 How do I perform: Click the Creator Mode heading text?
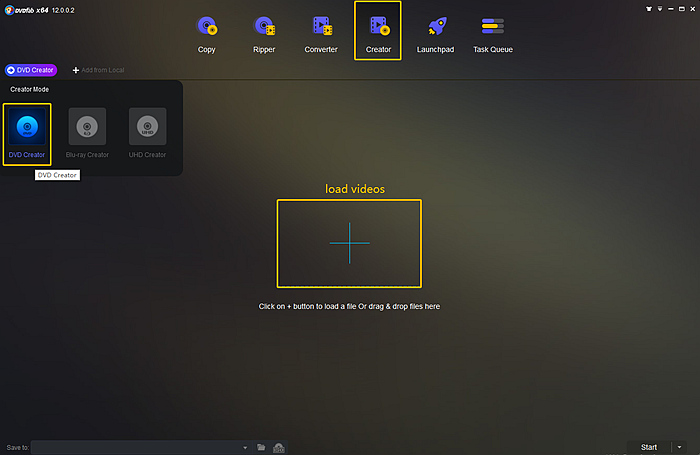[x=29, y=89]
